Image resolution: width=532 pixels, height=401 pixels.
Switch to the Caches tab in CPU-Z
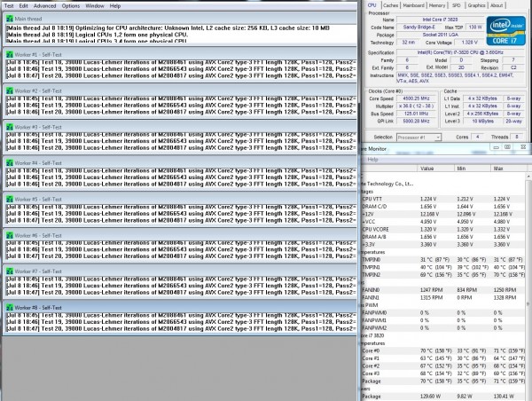[x=390, y=5]
